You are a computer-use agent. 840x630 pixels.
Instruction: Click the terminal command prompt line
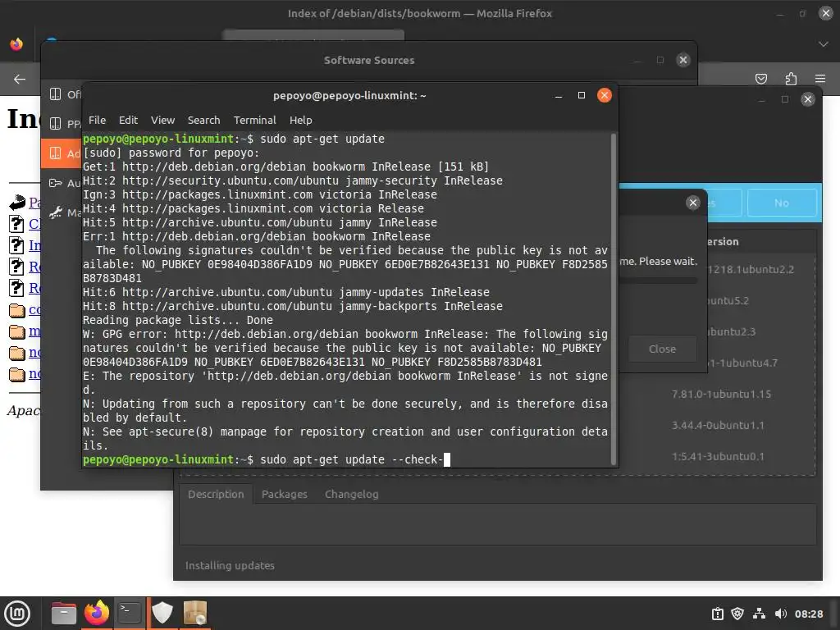coord(345,459)
